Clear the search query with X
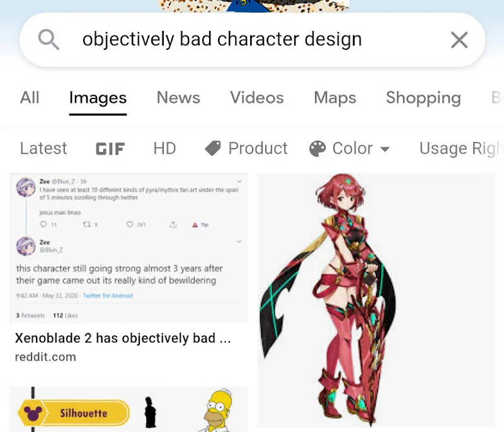 point(459,40)
